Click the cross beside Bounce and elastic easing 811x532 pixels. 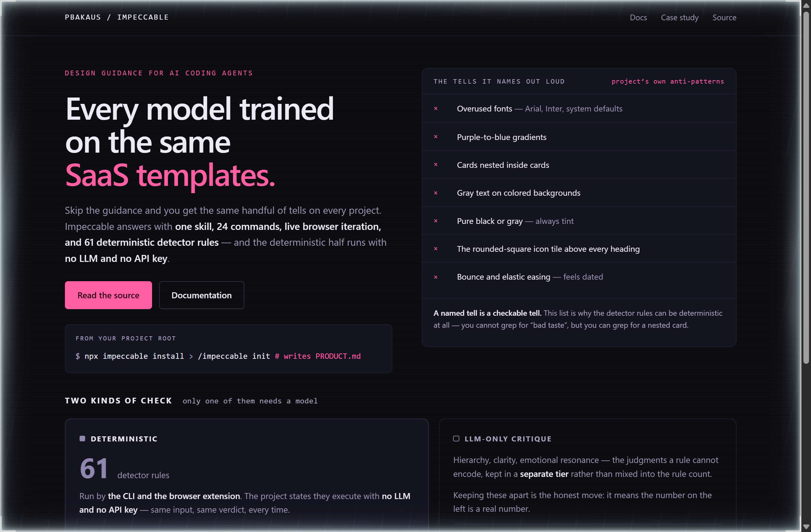(x=436, y=277)
